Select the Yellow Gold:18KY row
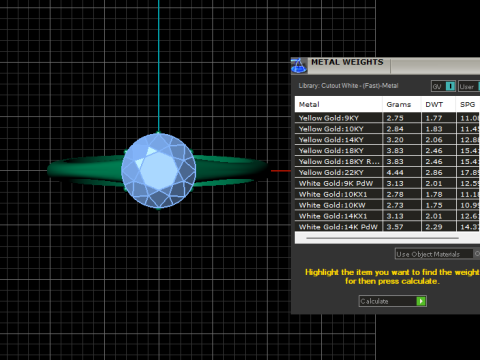480x360 pixels. tap(387, 150)
